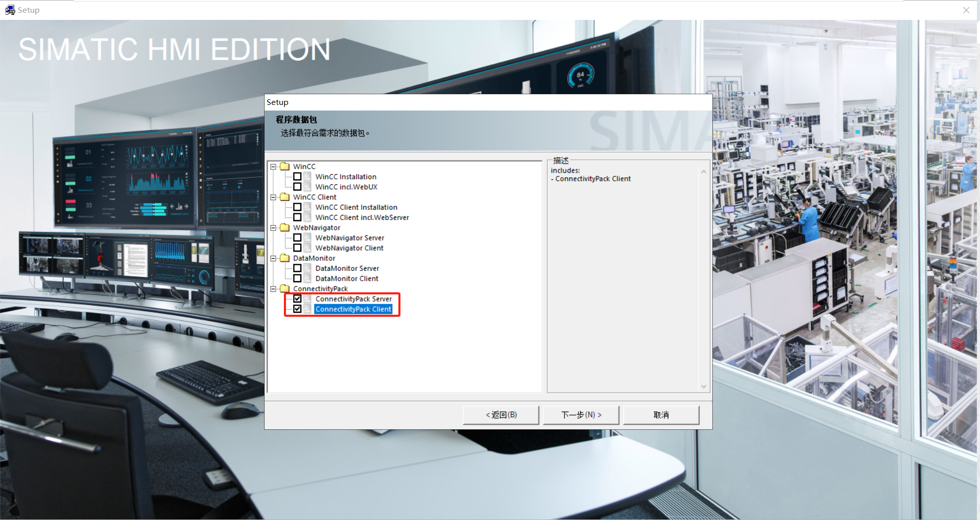Click the ConnectivityPack Client package icon
This screenshot has height=520, width=980.
pos(308,309)
